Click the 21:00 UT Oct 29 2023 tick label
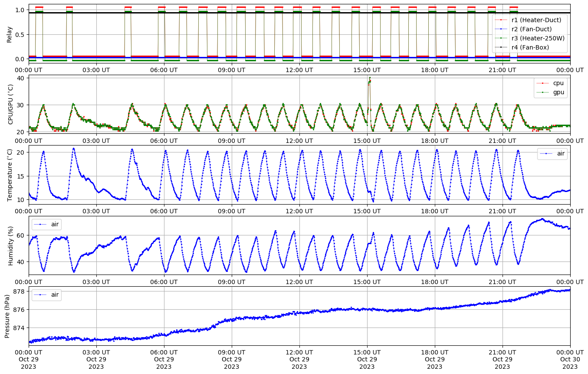The image size is (588, 374). [503, 359]
